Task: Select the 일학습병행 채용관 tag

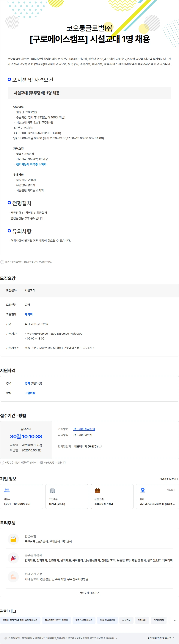Action: point(84,620)
